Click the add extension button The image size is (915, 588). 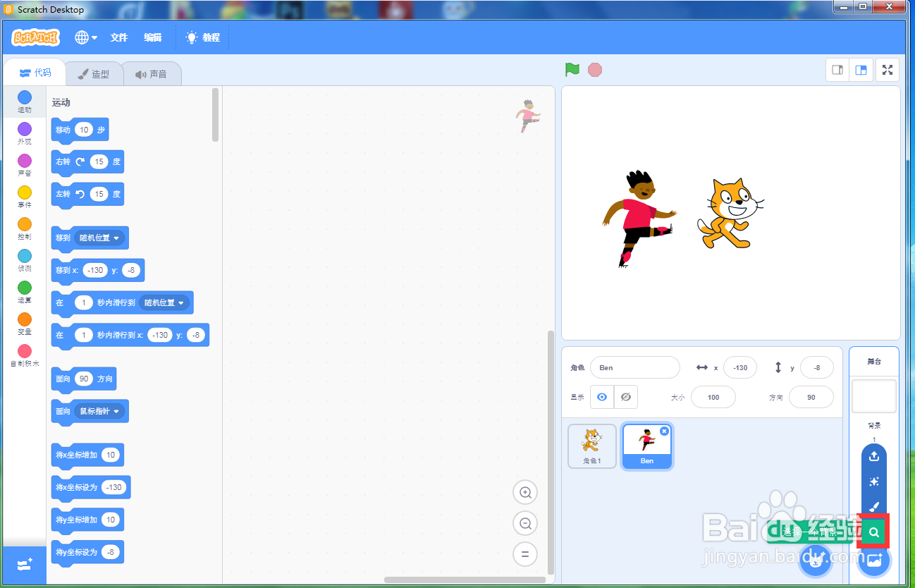click(x=25, y=565)
